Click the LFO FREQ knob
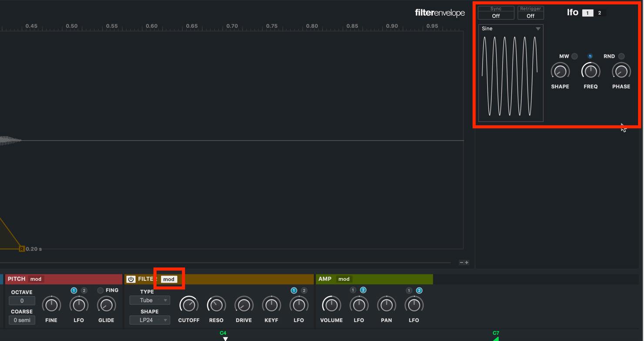644x341 pixels. point(590,71)
